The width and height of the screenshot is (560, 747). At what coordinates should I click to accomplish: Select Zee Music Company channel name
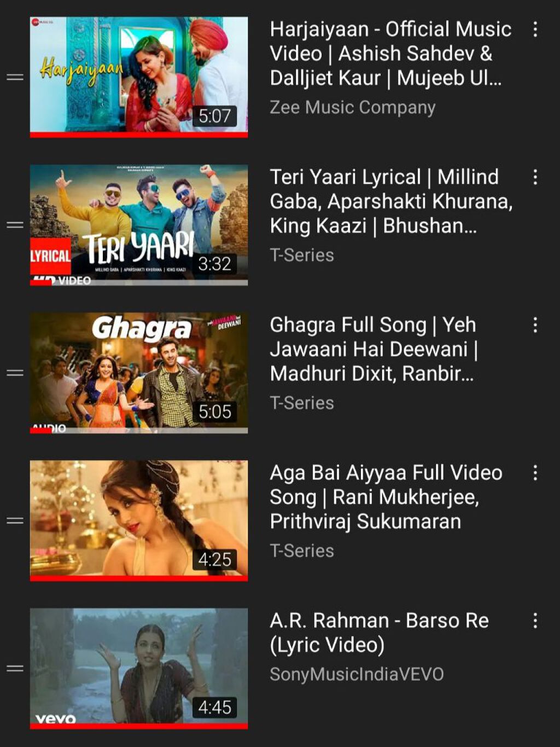coord(353,107)
